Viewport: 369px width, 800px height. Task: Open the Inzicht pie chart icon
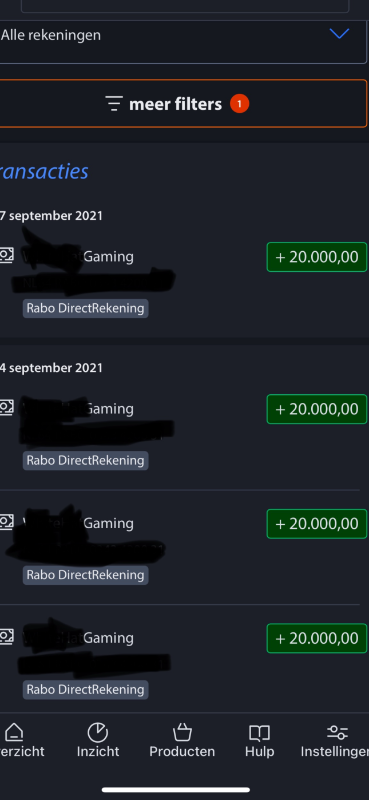coord(97,733)
